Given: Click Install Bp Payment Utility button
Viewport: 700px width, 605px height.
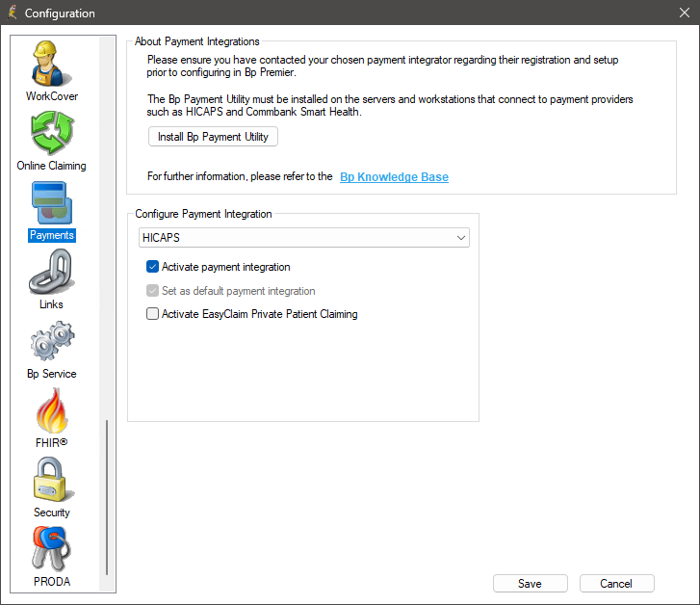Looking at the screenshot, I should click(x=213, y=137).
